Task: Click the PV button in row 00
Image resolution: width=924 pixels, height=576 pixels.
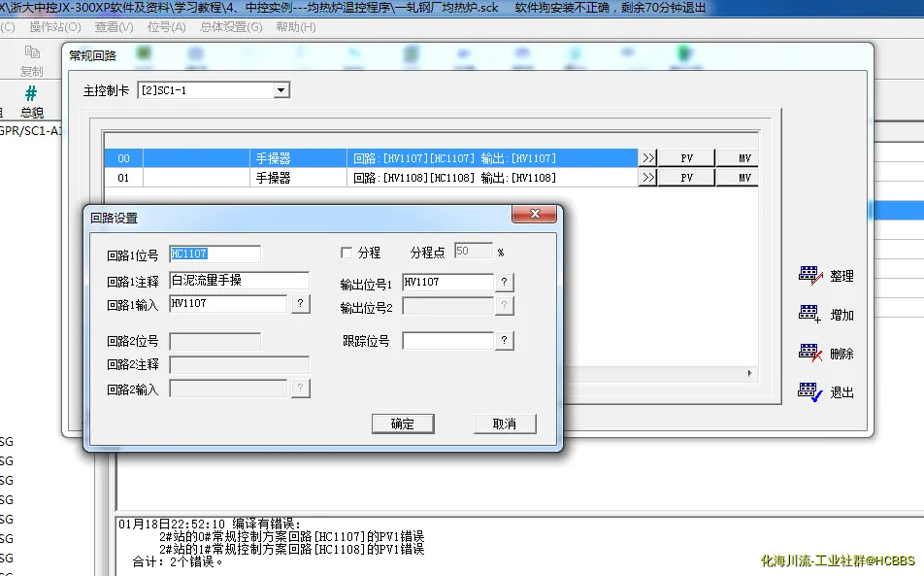Action: coord(686,158)
